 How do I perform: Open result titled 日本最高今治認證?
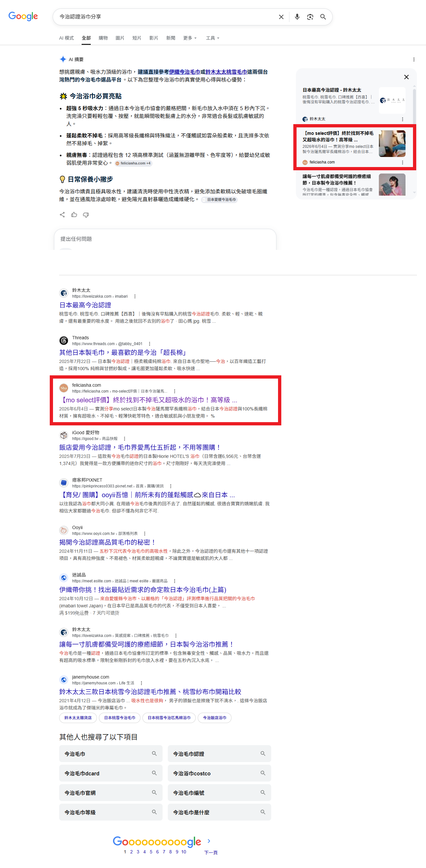coord(85,305)
